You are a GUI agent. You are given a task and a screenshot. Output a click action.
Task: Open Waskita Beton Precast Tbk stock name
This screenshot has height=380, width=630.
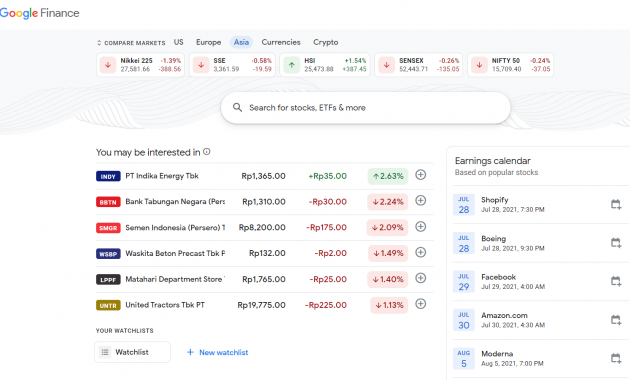pyautogui.click(x=175, y=253)
